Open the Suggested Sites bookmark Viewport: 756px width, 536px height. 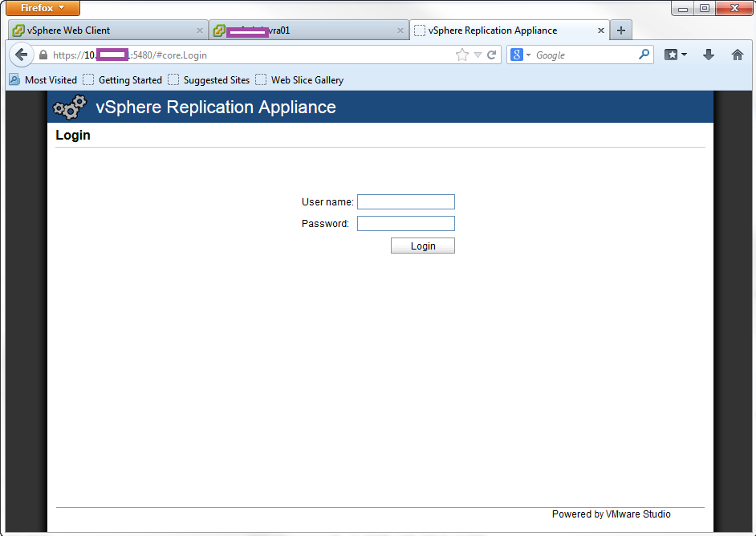point(209,80)
